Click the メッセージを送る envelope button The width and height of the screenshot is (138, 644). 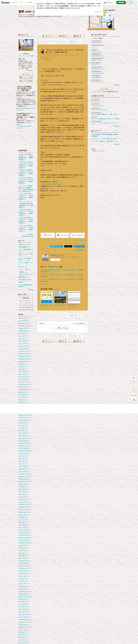click(x=26, y=80)
